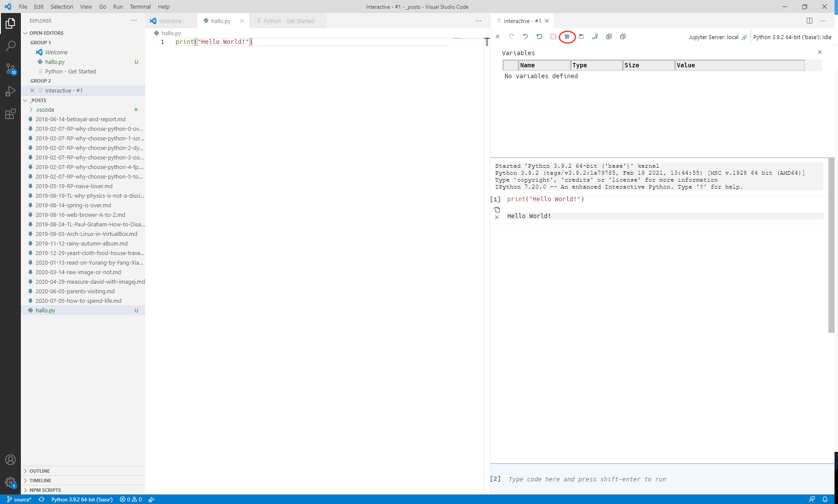Open the Extensions sidebar view
Screen dimensions: 838x504
pyautogui.click(x=10, y=114)
